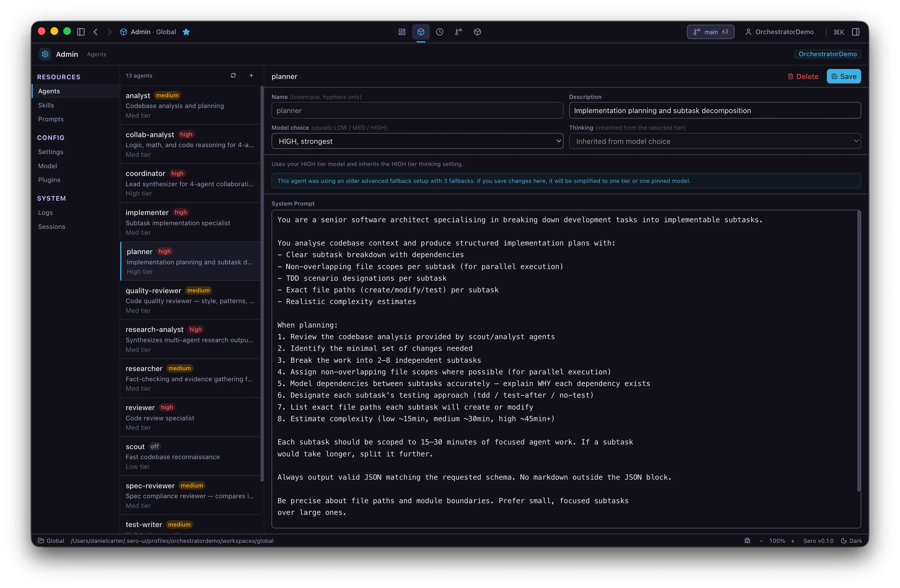Open the debug bug icon in status bar

click(x=747, y=541)
